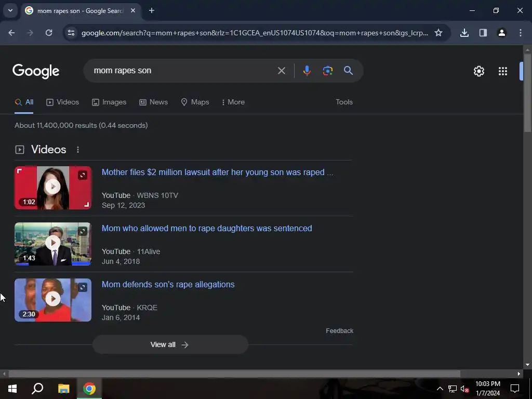The width and height of the screenshot is (532, 399).
Task: Click the scroll right arrow
Action: (519, 374)
